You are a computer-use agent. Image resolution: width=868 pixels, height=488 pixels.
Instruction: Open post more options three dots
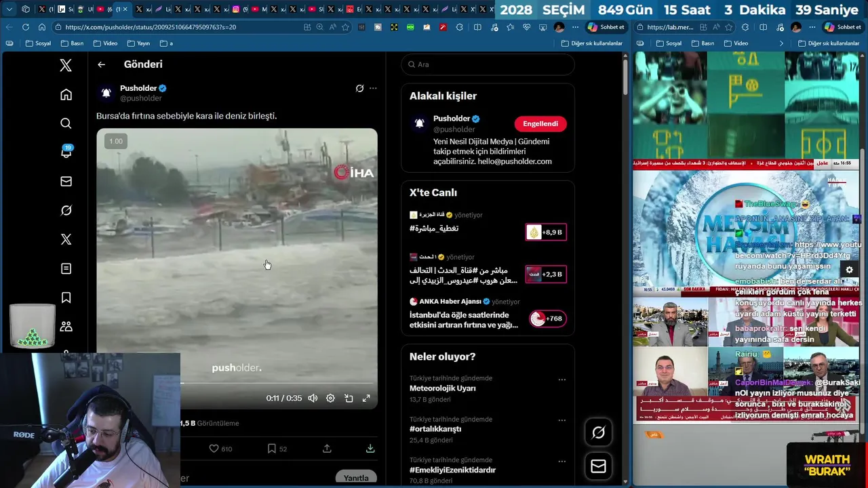[373, 88]
